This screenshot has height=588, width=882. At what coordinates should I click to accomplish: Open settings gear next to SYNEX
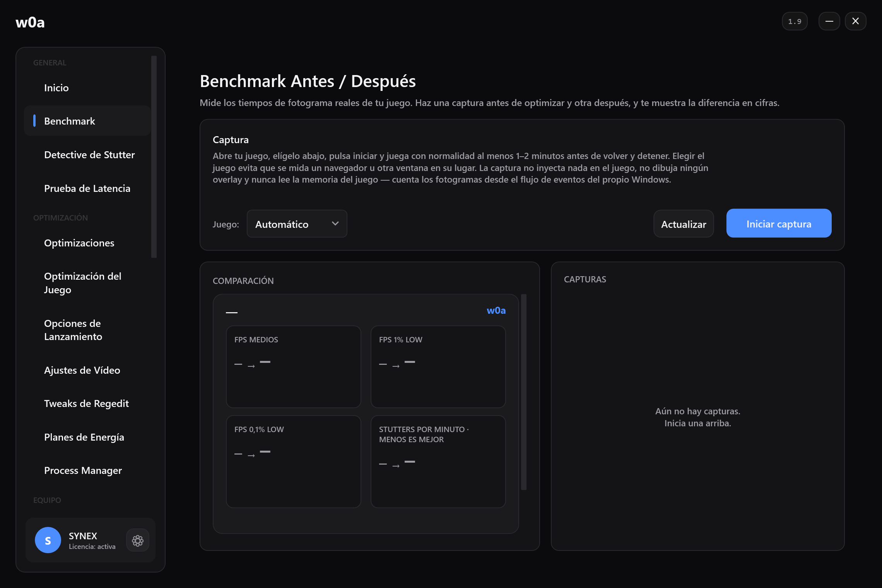138,540
